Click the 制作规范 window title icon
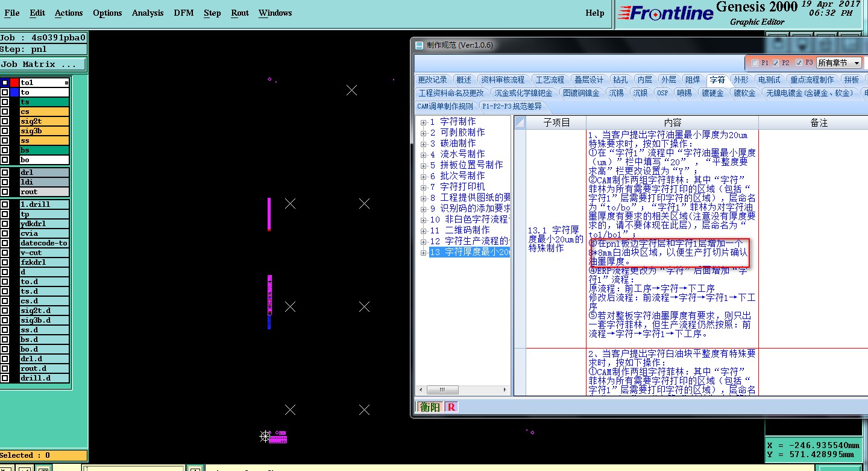 [420, 45]
